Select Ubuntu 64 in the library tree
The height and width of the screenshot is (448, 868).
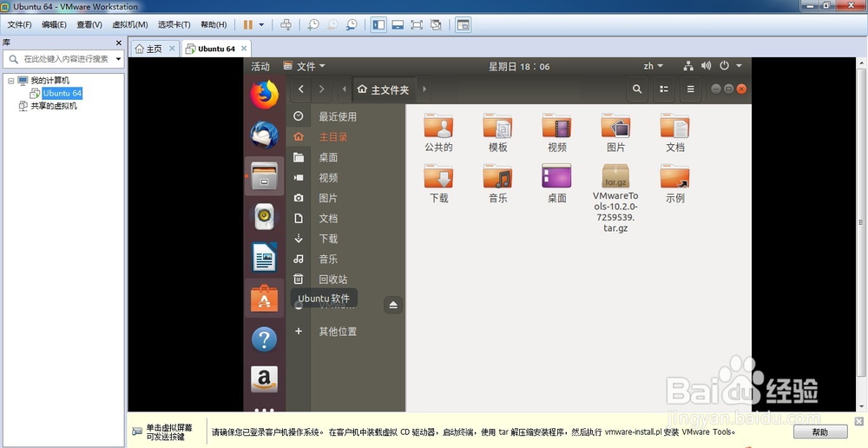tap(62, 93)
